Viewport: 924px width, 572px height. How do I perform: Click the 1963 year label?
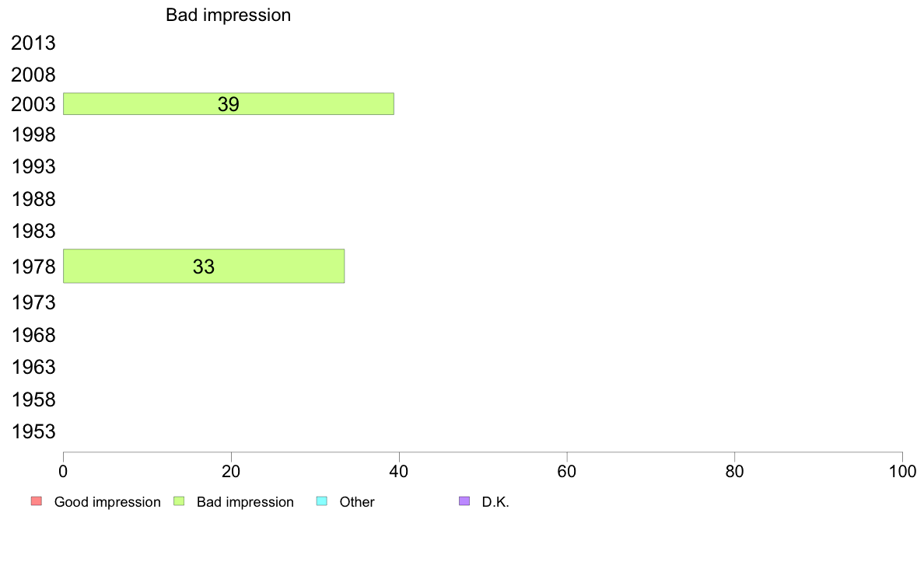(33, 367)
